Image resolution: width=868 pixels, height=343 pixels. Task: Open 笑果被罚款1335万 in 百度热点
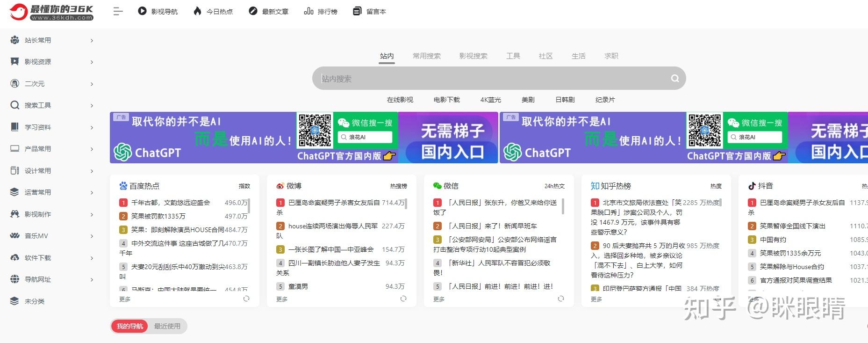click(158, 216)
